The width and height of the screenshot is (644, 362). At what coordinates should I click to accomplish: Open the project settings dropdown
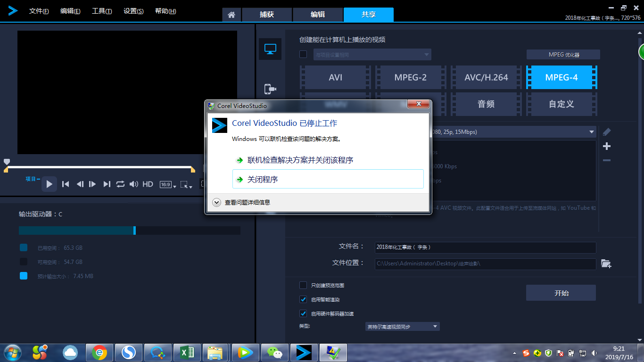tap(372, 55)
